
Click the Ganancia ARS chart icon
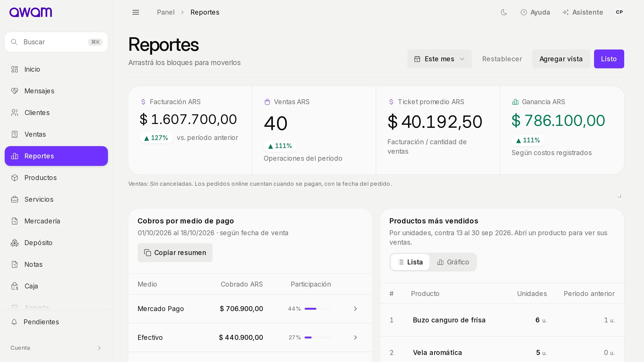[x=515, y=102]
